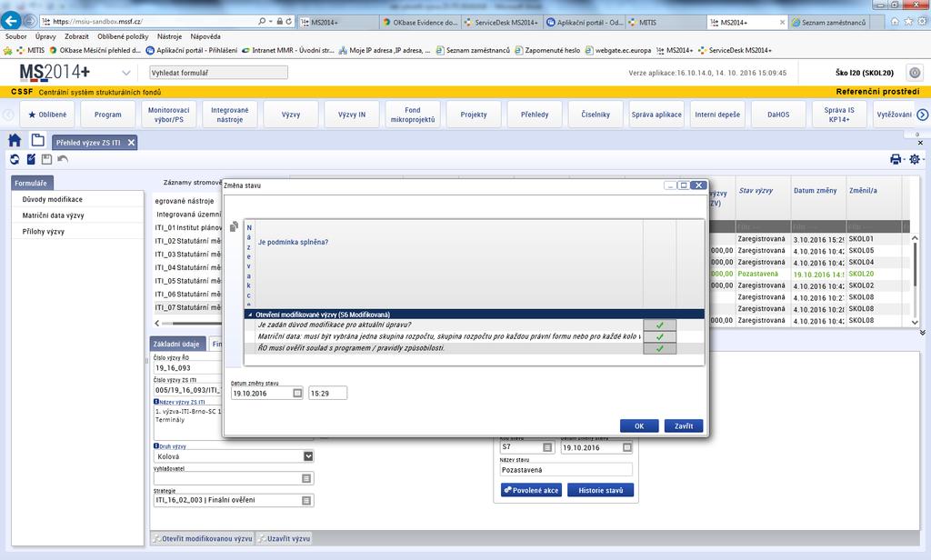Image resolution: width=931 pixels, height=560 pixels.
Task: Click green check for 'Je zadán důvod modifikace'
Action: click(660, 325)
